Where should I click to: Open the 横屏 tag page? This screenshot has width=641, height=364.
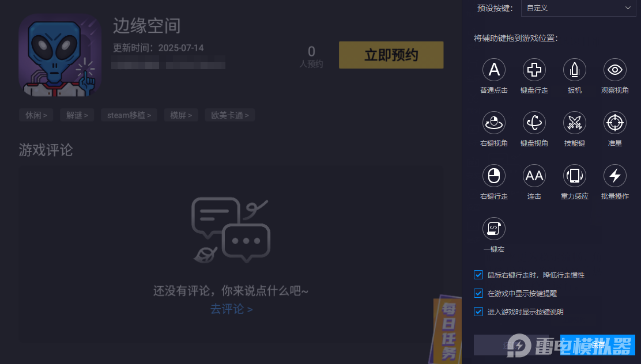coord(180,115)
